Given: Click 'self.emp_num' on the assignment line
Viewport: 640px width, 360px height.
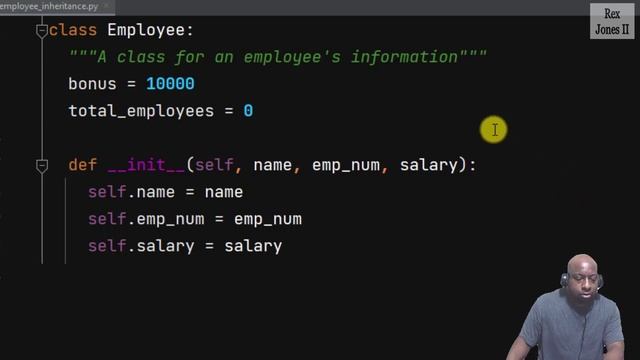Looking at the screenshot, I should (x=146, y=219).
